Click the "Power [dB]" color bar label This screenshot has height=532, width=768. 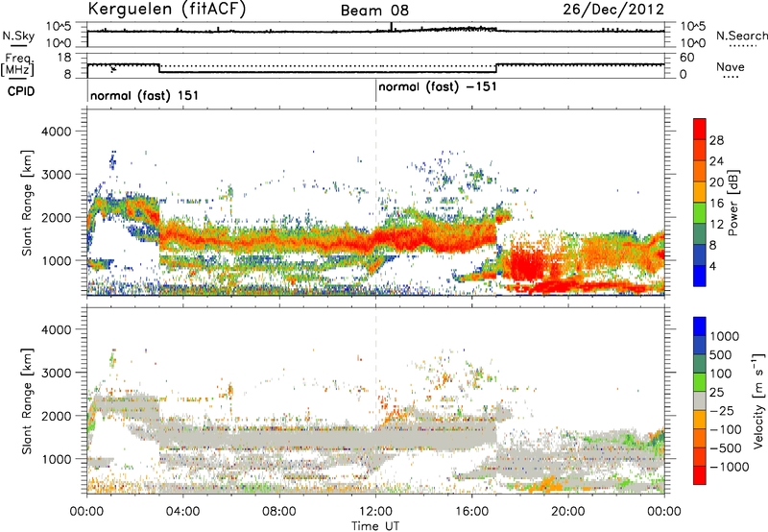[733, 203]
